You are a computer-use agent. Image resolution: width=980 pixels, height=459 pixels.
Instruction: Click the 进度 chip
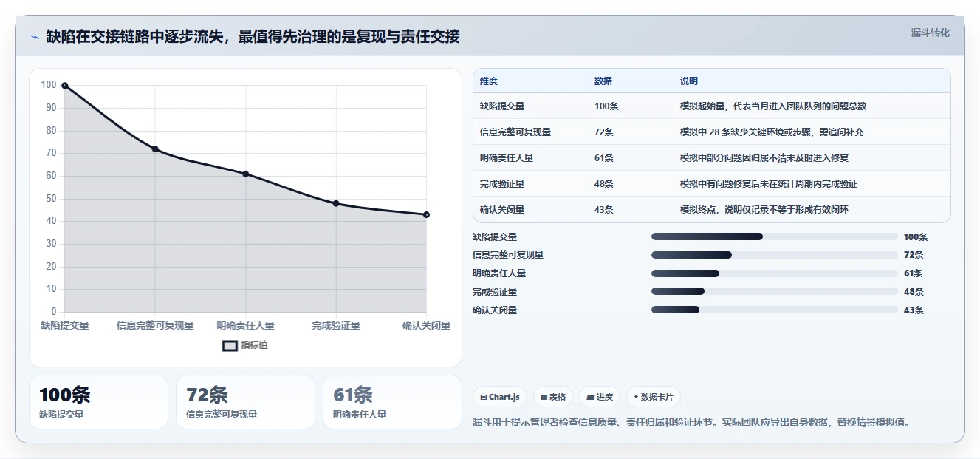[600, 397]
